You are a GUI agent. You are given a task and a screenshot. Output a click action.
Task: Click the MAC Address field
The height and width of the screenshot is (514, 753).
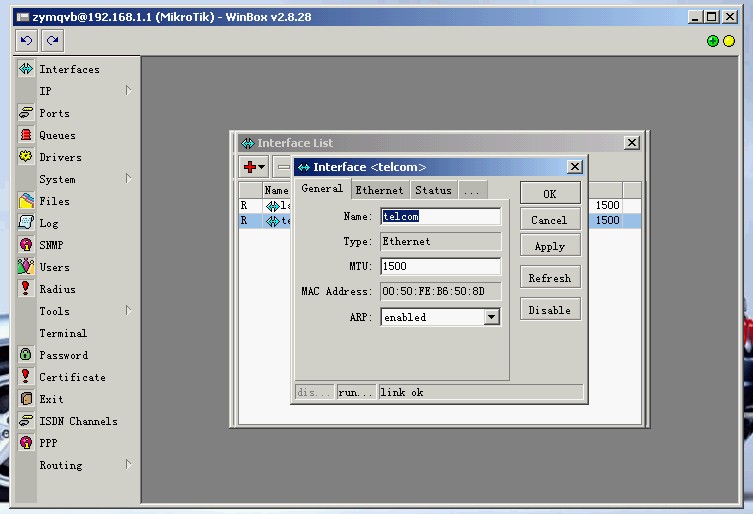coord(441,291)
